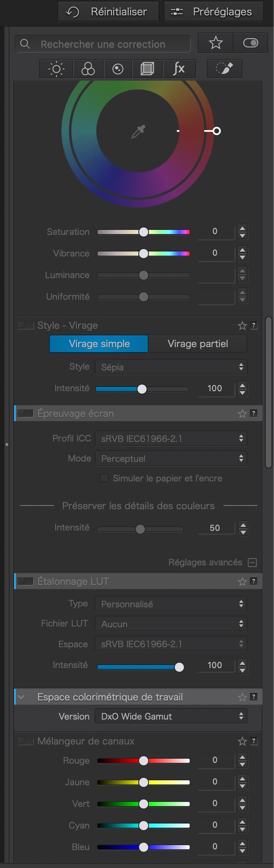This screenshot has height=868, width=274.
Task: Open the fx effects tab
Action: (179, 69)
